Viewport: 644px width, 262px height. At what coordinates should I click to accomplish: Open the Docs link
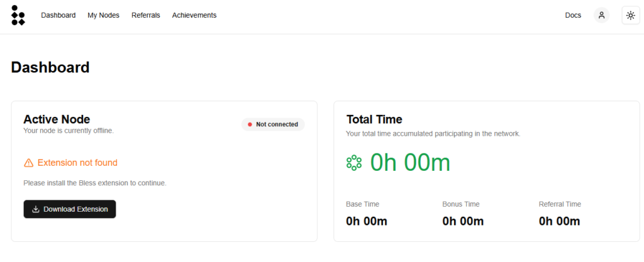pyautogui.click(x=573, y=15)
